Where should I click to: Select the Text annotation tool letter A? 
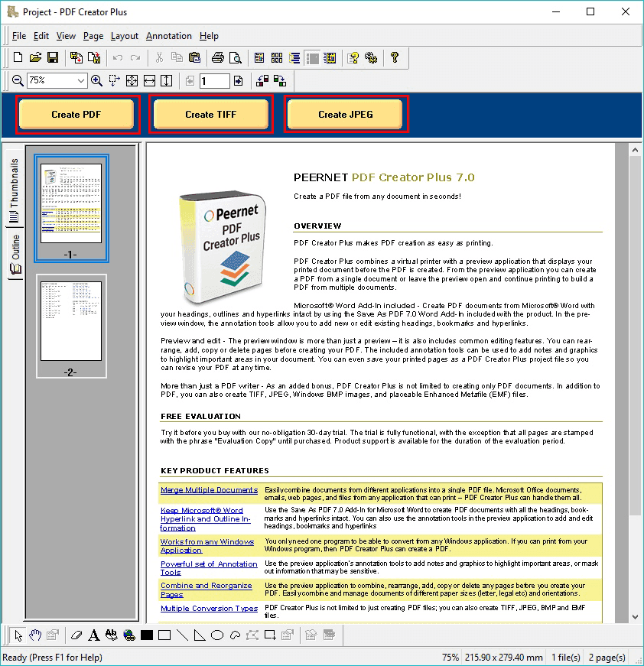pos(94,635)
